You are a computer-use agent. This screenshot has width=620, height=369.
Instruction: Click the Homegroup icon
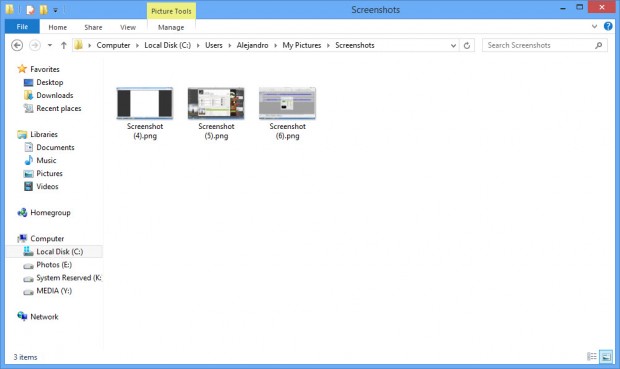(x=22, y=213)
